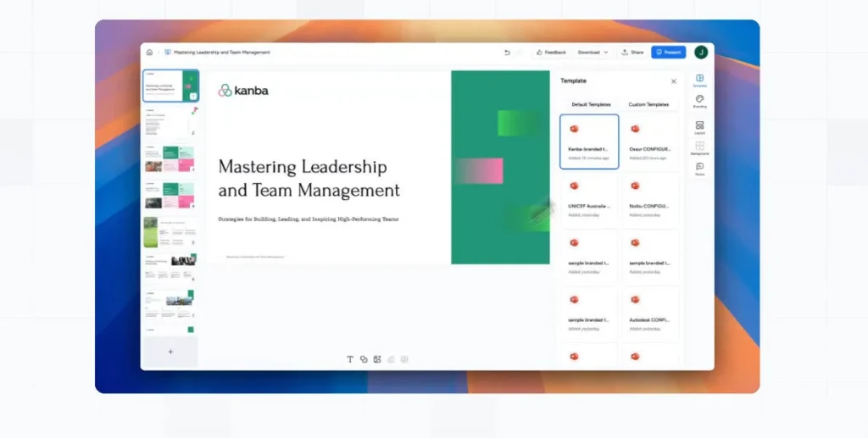The image size is (868, 438).
Task: Go to the home icon
Action: pos(149,52)
